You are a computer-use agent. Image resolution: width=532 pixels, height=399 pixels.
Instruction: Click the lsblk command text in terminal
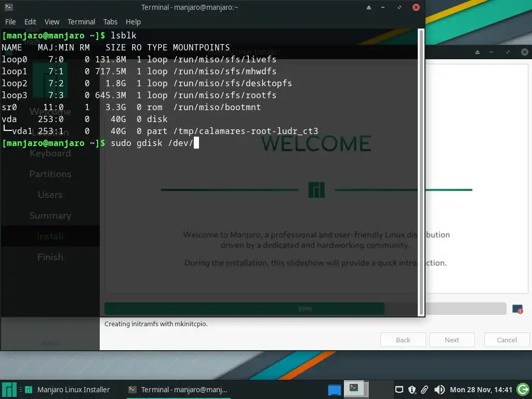point(124,36)
